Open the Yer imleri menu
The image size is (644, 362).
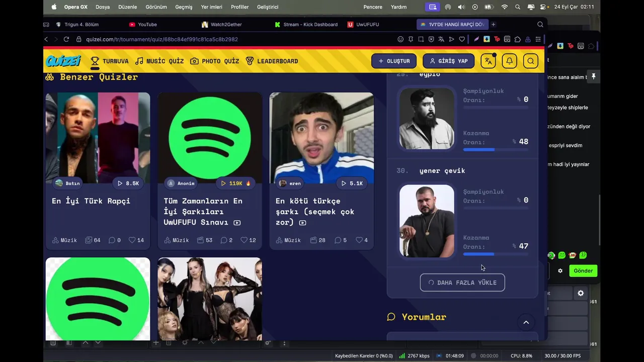212,7
